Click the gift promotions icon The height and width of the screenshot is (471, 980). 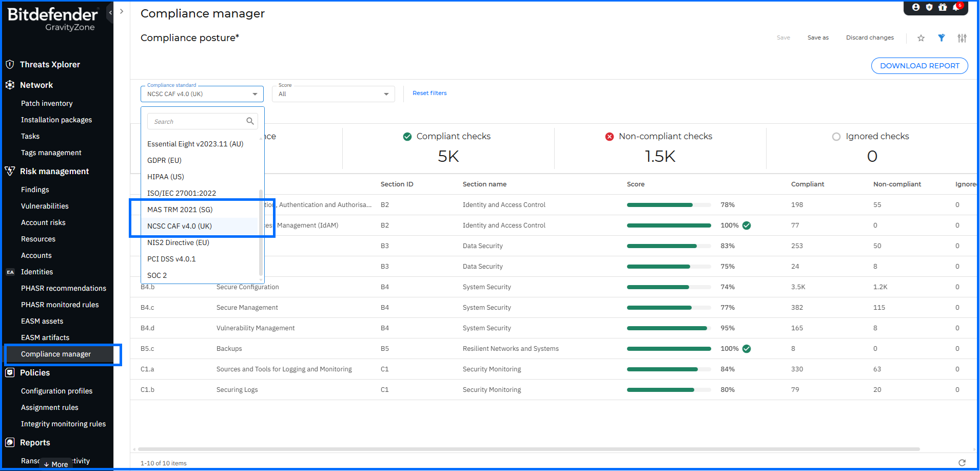[943, 7]
